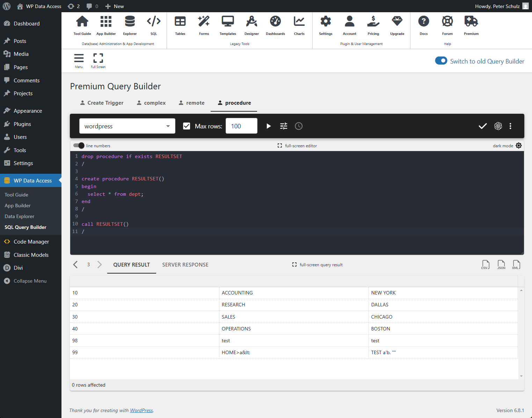Viewport: 532px width, 418px height.
Task: Select the procedure tab
Action: click(234, 103)
